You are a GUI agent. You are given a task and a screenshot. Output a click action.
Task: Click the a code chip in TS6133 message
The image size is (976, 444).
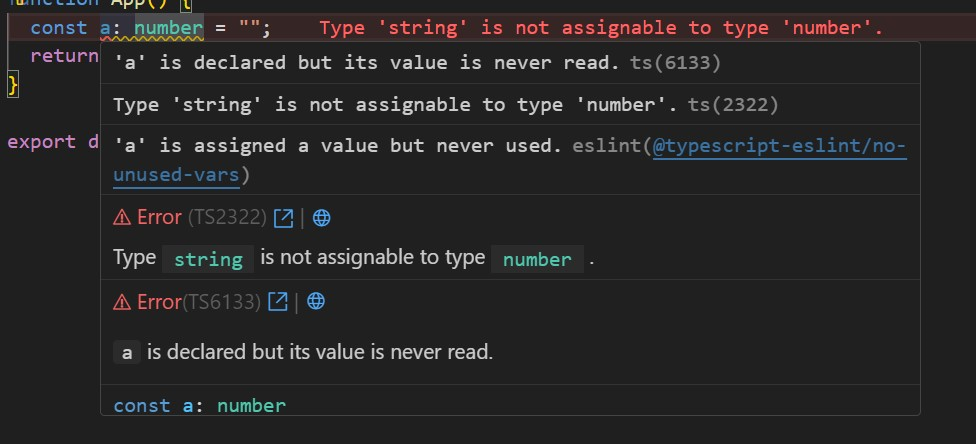[x=127, y=353]
